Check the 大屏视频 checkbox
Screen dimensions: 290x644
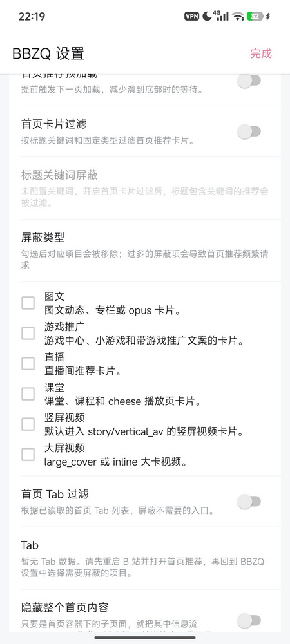tap(28, 455)
